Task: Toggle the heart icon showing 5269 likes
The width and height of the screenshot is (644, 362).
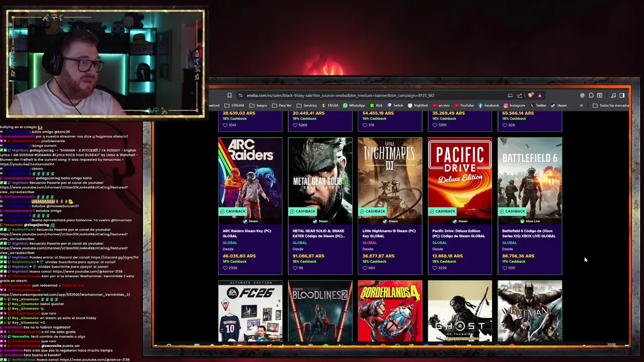Action: (x=295, y=125)
